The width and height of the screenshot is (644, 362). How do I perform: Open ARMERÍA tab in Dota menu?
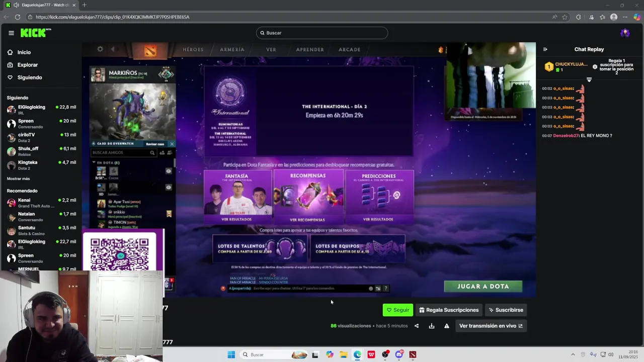point(232,50)
